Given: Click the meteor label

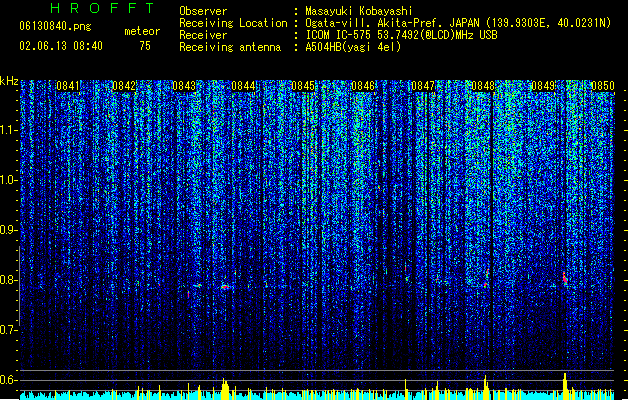Looking at the screenshot, I should [142, 31].
